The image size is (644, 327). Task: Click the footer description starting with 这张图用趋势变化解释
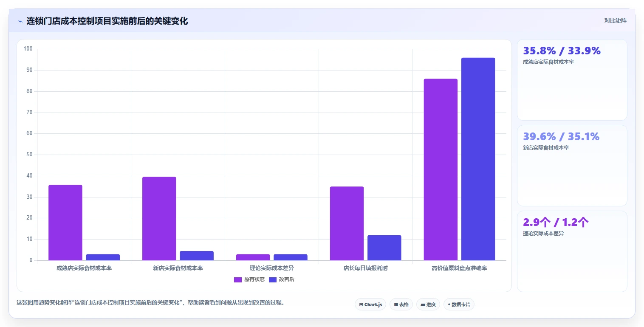click(150, 303)
